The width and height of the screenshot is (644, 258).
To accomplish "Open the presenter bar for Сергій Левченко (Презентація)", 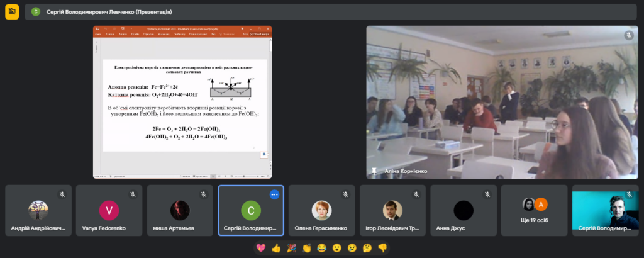I will [333, 12].
